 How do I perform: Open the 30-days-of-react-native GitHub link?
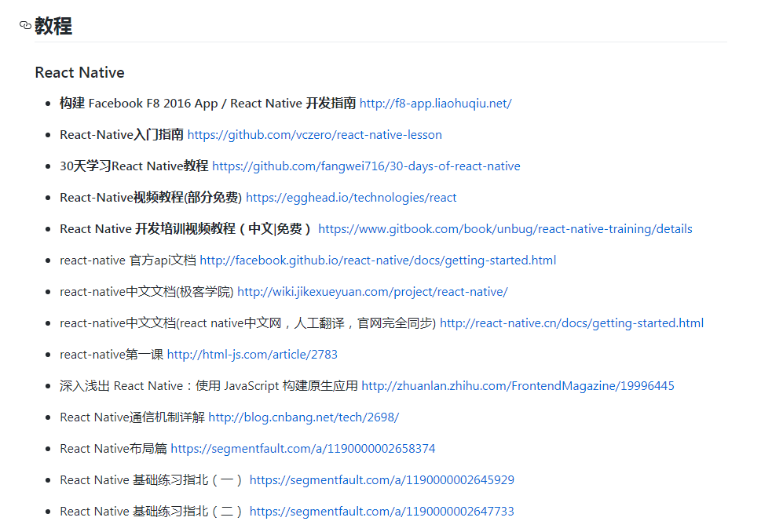[366, 166]
